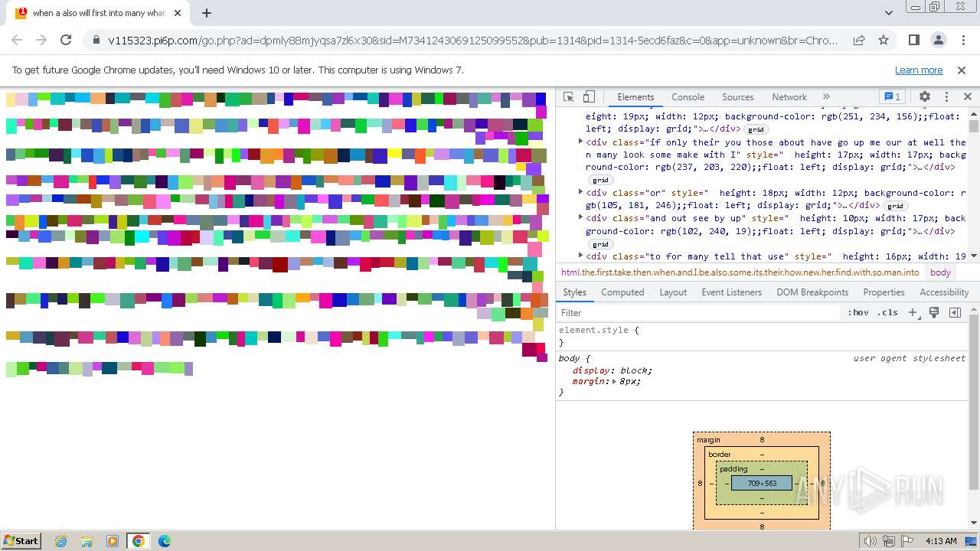Viewport: 980px width, 551px height.
Task: Toggle the .cls element classes button
Action: click(x=887, y=313)
